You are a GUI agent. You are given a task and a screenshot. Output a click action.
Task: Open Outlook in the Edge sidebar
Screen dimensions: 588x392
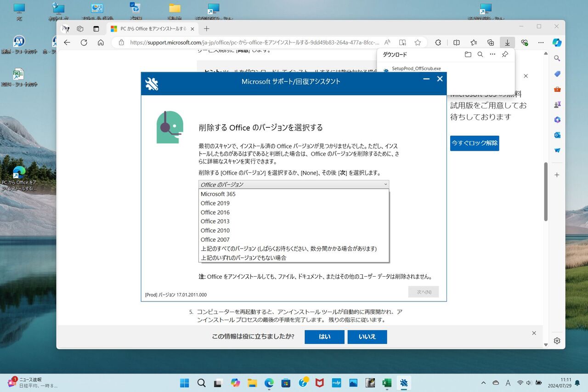(x=557, y=135)
